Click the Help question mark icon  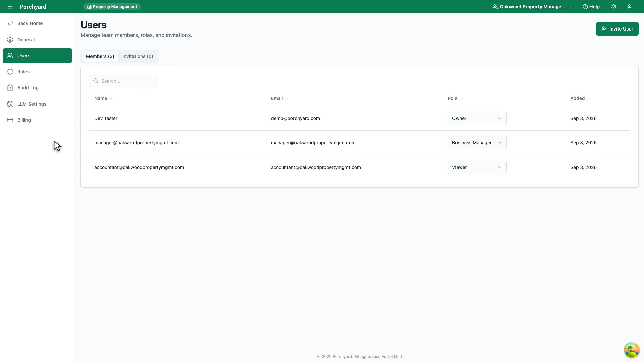click(x=585, y=7)
